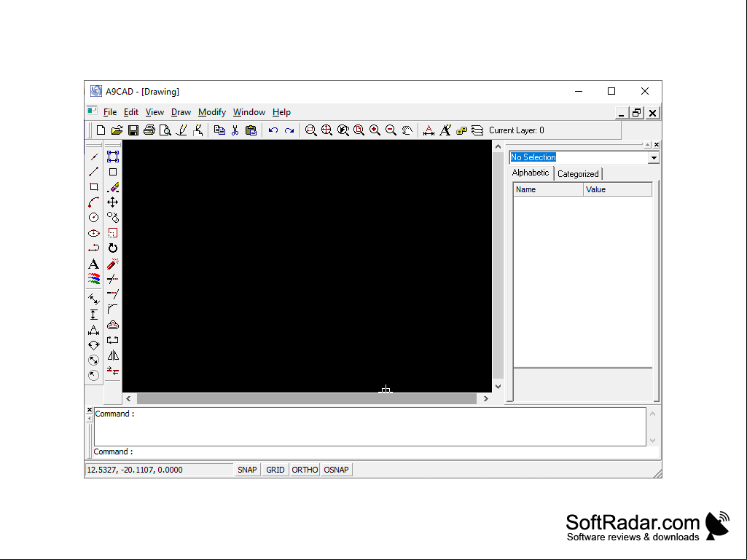Open a file using the folder icon
This screenshot has height=560, width=747.
coord(117,130)
